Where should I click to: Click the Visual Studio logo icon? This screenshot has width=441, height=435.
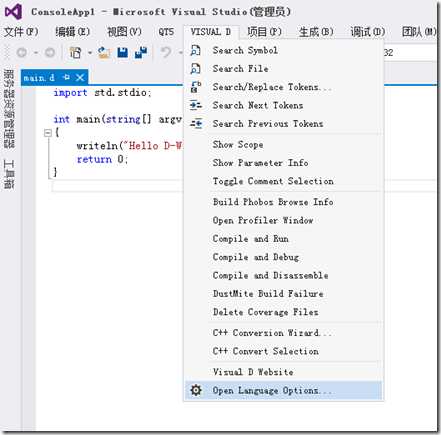[x=13, y=12]
